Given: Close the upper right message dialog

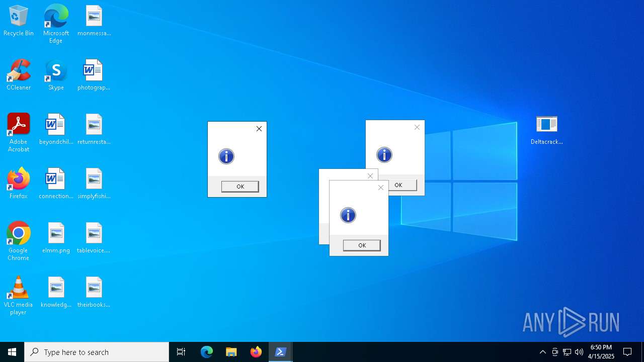Looking at the screenshot, I should click(417, 127).
